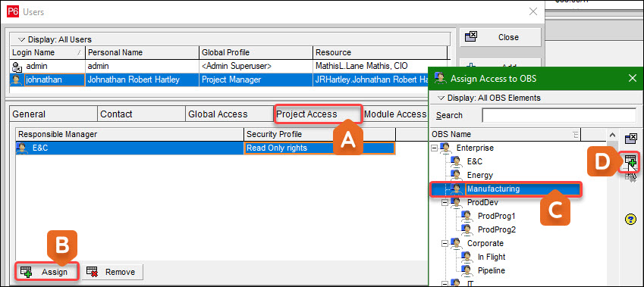The image size is (644, 287).
Task: Sort by Personal Name column header
Action: coord(142,52)
